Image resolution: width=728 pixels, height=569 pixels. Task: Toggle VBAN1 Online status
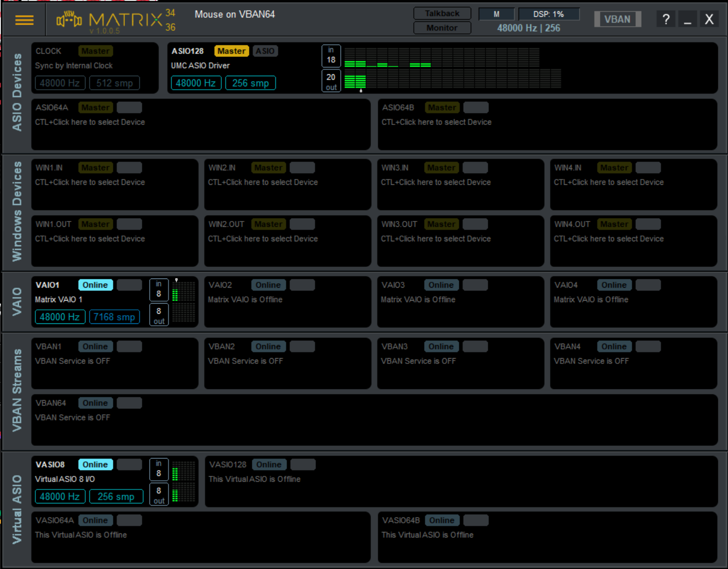[96, 347]
